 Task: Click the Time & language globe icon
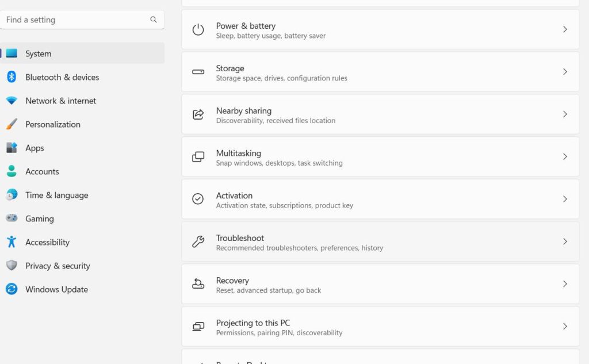tap(12, 194)
